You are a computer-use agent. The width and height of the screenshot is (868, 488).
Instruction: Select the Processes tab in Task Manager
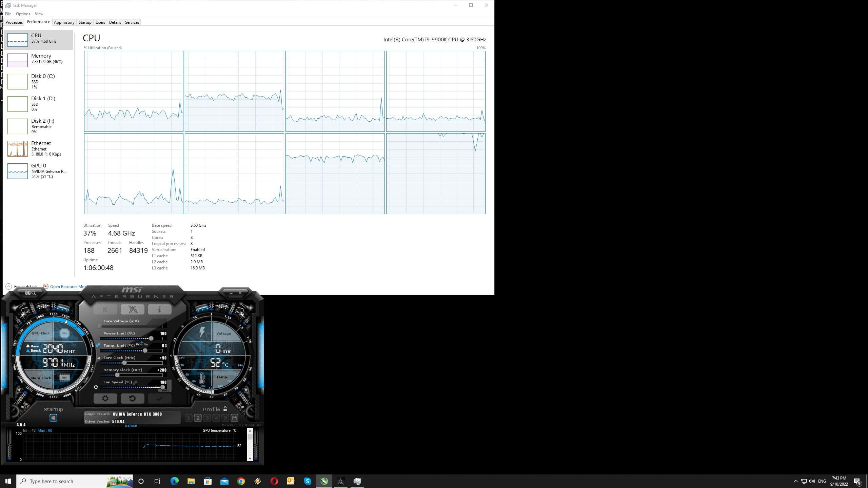point(14,22)
